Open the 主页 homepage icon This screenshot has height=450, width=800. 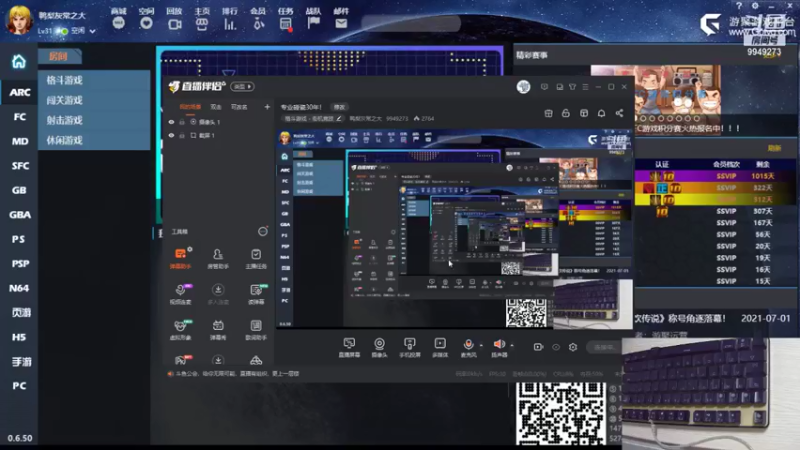click(202, 23)
